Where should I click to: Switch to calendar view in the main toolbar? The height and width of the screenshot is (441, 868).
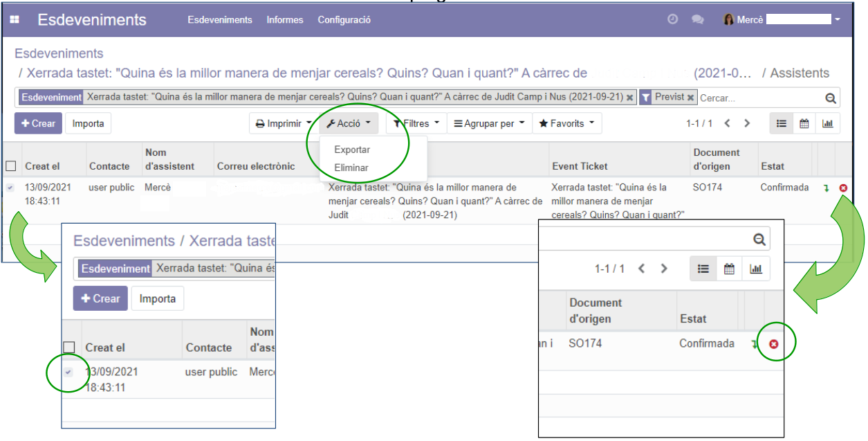(804, 124)
